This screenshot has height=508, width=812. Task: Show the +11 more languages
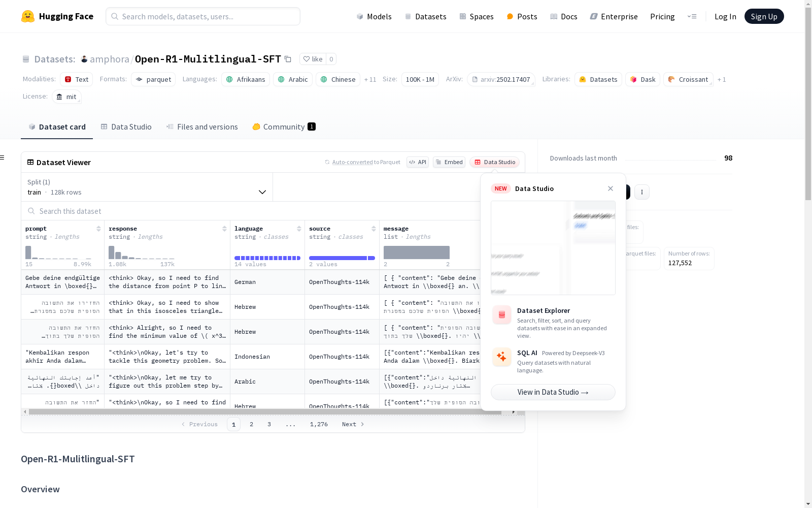[x=370, y=79]
